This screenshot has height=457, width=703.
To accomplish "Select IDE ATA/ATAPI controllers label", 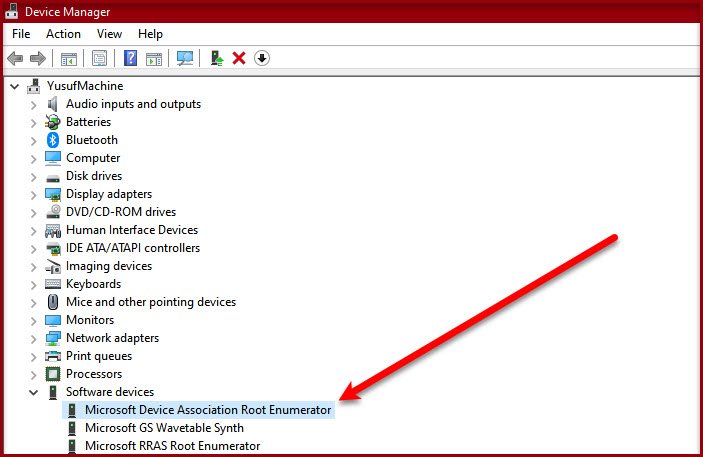I will [133, 248].
